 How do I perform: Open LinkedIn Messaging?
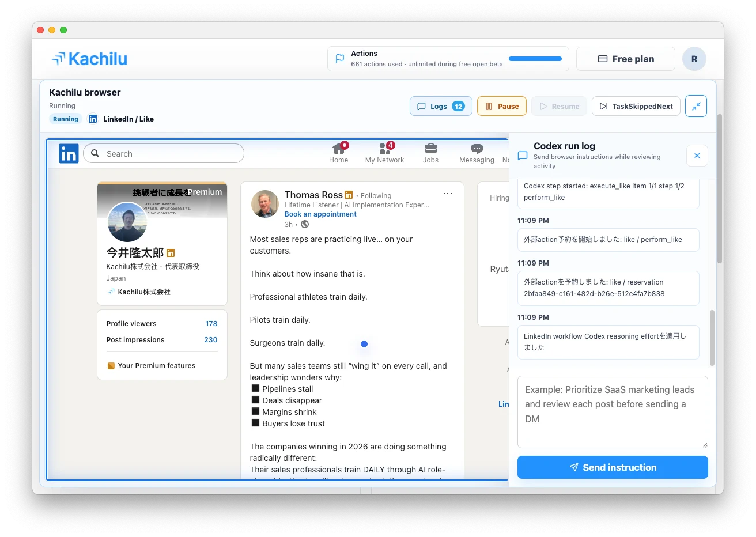[x=477, y=153]
